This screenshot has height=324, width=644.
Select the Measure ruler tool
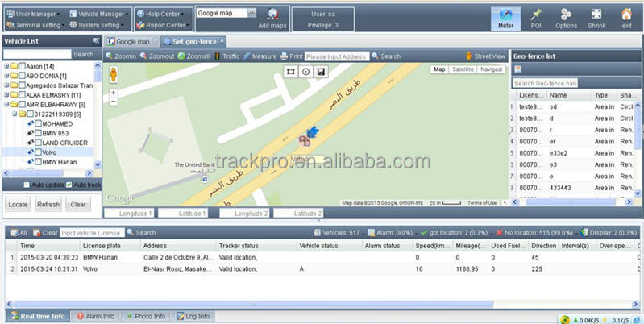click(260, 56)
